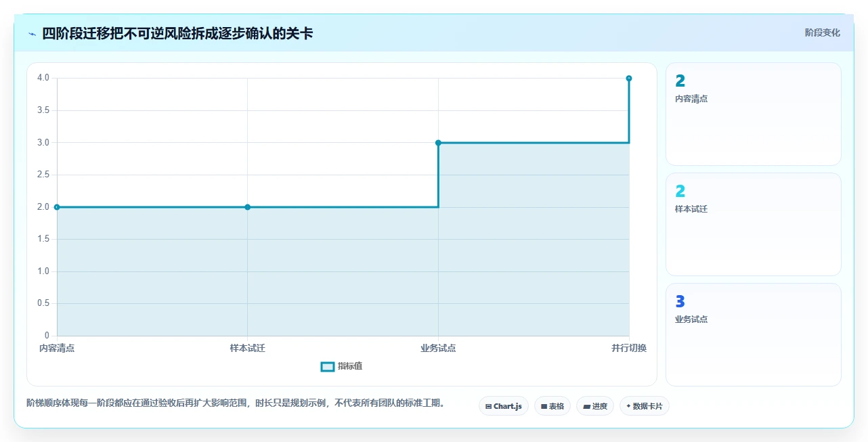Open the 内容清点 data card
The height and width of the screenshot is (442, 868).
point(754,114)
